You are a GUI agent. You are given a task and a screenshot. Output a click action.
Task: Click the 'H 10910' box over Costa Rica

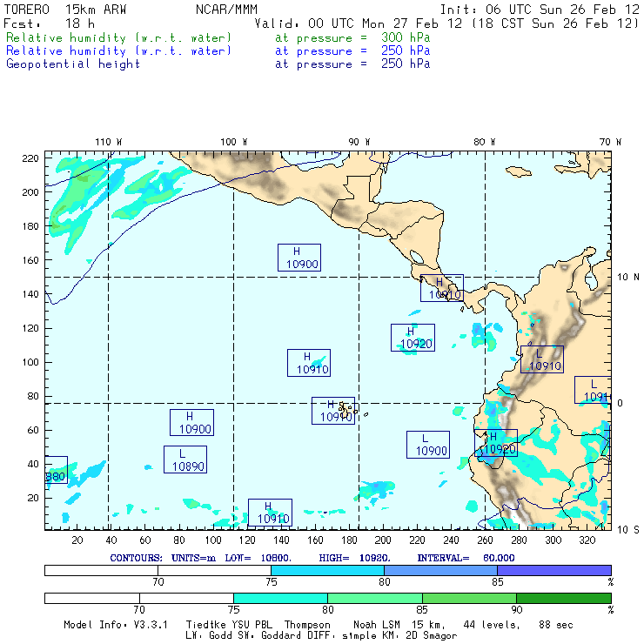[442, 288]
